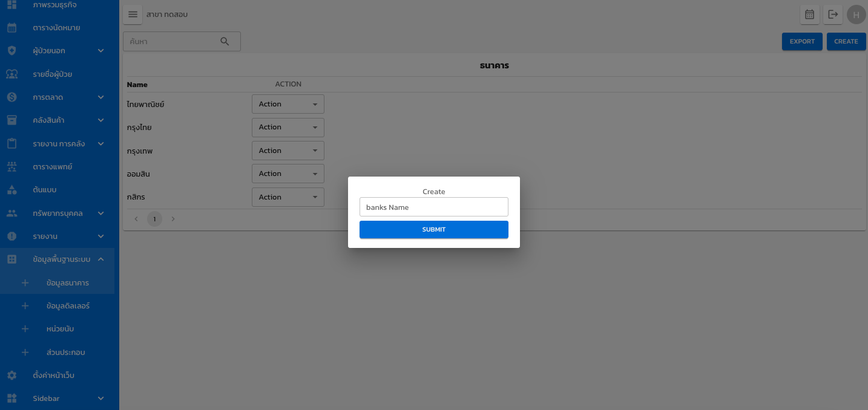
Task: Collapse the ข้อมูลพื้นฐานระบบ chevron
Action: 101,259
